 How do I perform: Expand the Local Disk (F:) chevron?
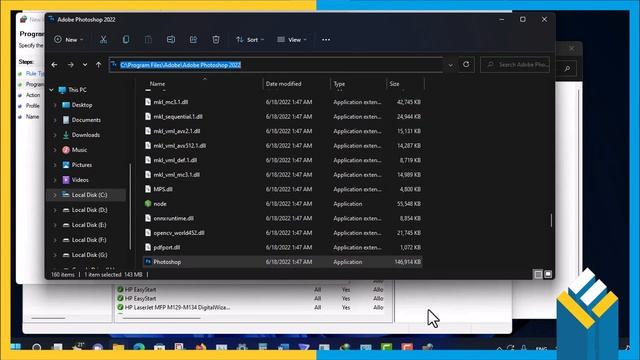pos(55,240)
